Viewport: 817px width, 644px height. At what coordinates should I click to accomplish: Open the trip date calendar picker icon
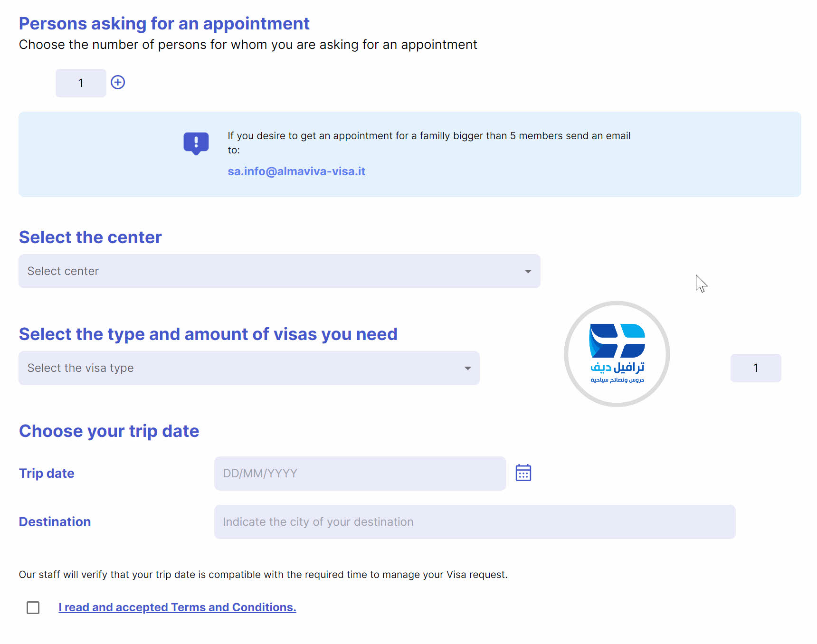[523, 473]
